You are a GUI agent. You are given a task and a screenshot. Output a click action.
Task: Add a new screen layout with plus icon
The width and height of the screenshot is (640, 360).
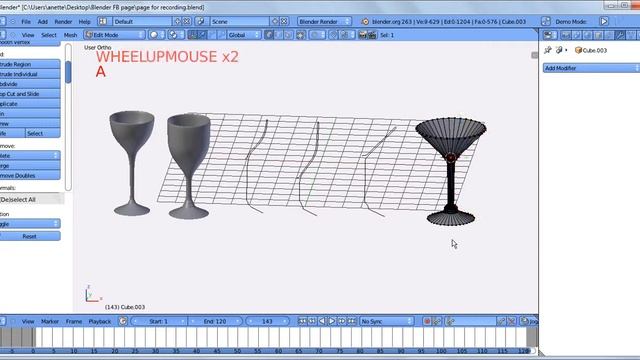(x=178, y=22)
